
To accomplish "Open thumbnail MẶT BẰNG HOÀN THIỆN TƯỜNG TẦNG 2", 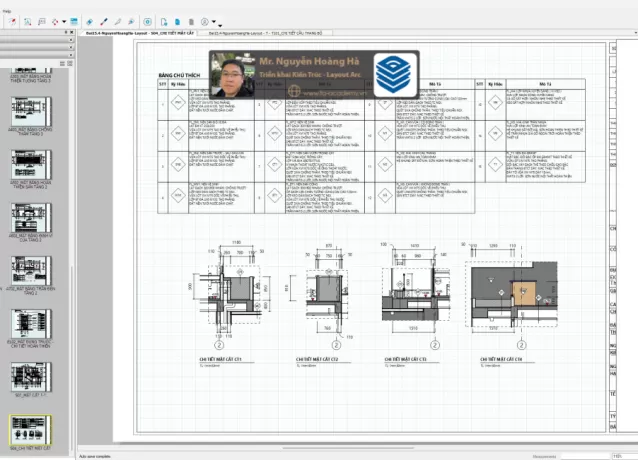I will pyautogui.click(x=31, y=76).
